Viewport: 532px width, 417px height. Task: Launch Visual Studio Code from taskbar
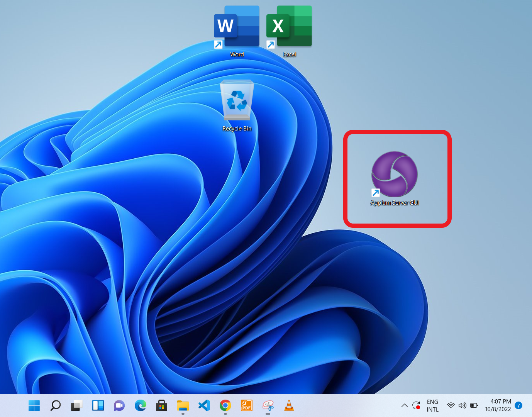204,405
